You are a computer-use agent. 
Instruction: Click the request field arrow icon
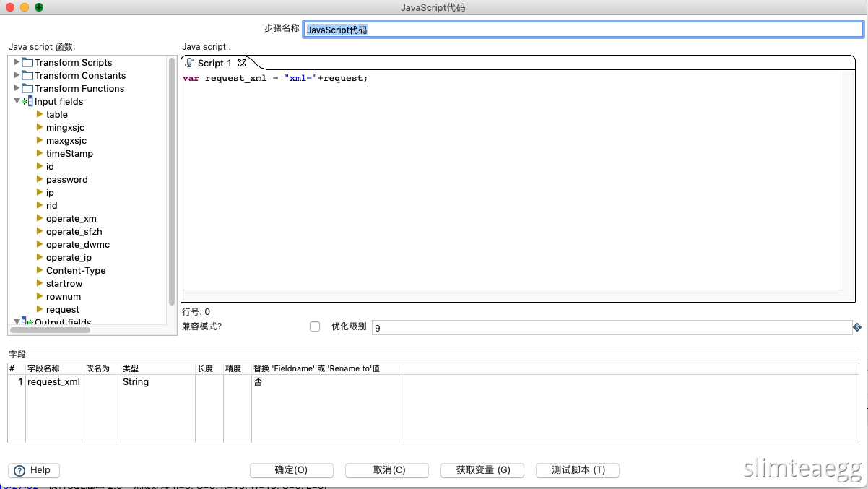coord(40,309)
